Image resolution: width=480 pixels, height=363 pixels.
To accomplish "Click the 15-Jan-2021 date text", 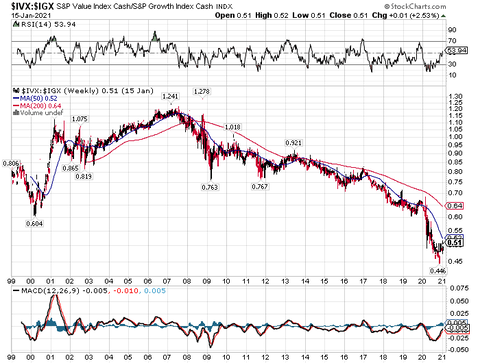I will (31, 15).
